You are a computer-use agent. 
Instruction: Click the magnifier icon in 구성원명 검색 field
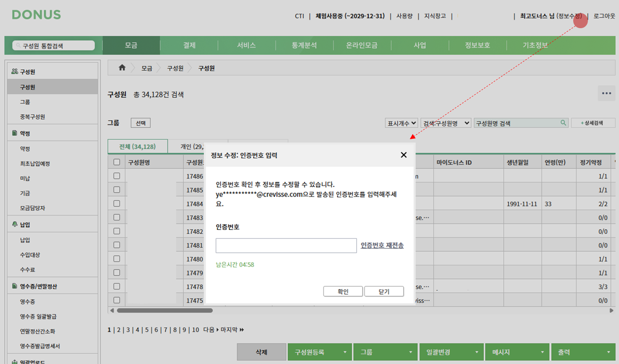pyautogui.click(x=563, y=122)
